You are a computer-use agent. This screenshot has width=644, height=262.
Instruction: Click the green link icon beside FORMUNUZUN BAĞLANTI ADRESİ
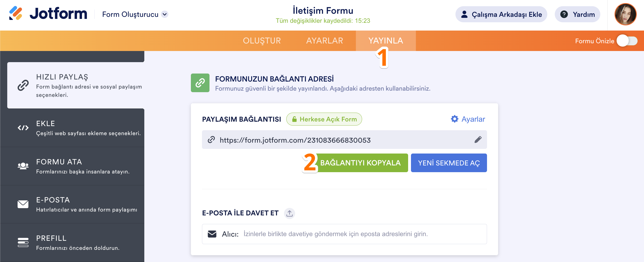tap(200, 83)
